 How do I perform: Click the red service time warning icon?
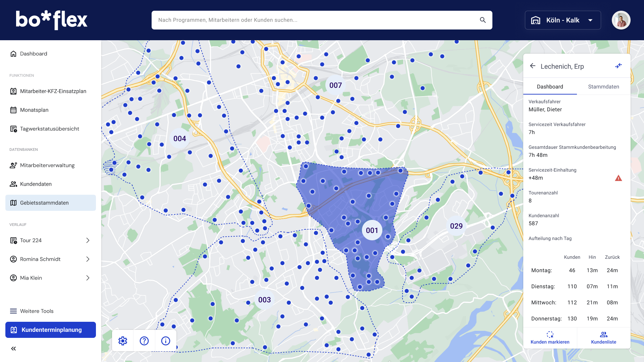618,178
